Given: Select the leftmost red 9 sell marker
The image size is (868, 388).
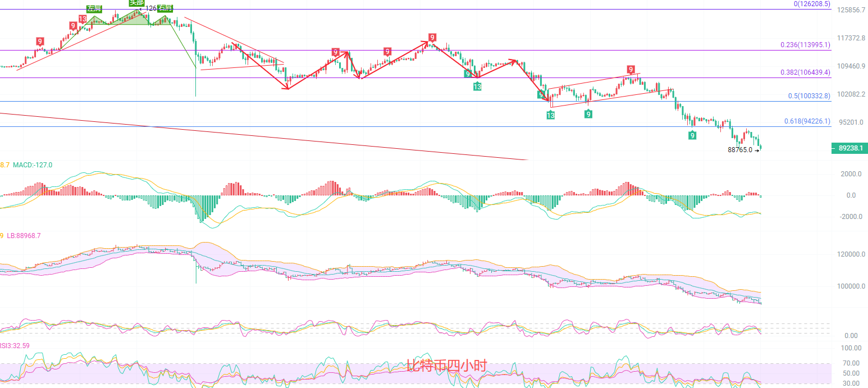Looking at the screenshot, I should [x=40, y=41].
